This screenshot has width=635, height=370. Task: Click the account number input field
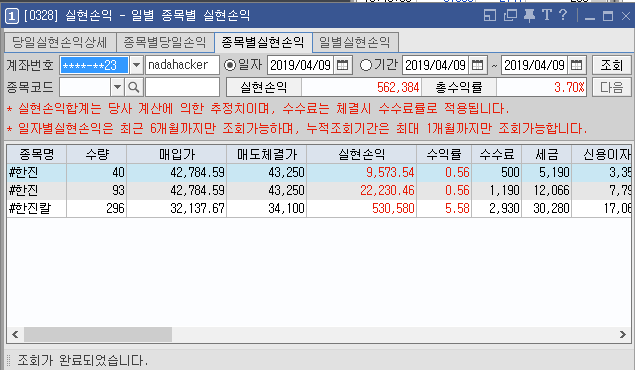click(94, 65)
